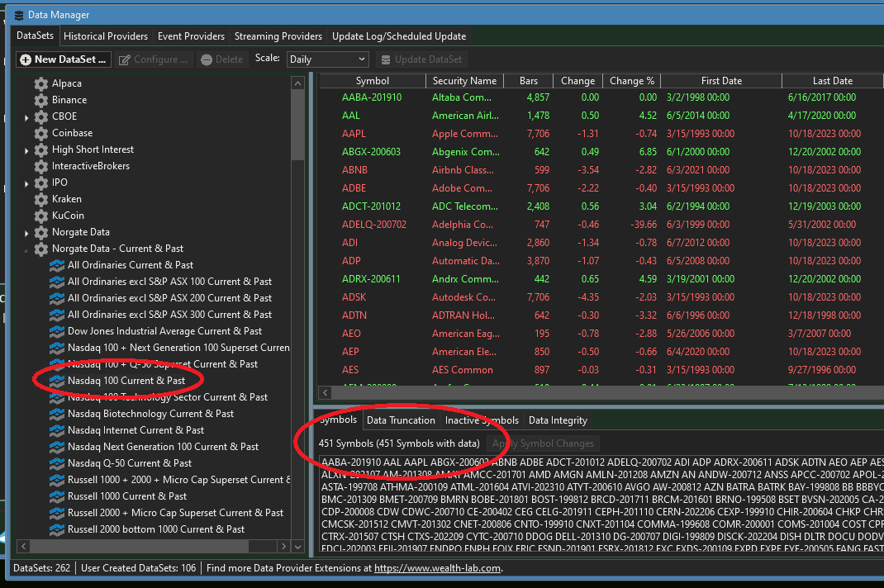Click the Alpaca provider gear icon
884x588 pixels.
[40, 83]
